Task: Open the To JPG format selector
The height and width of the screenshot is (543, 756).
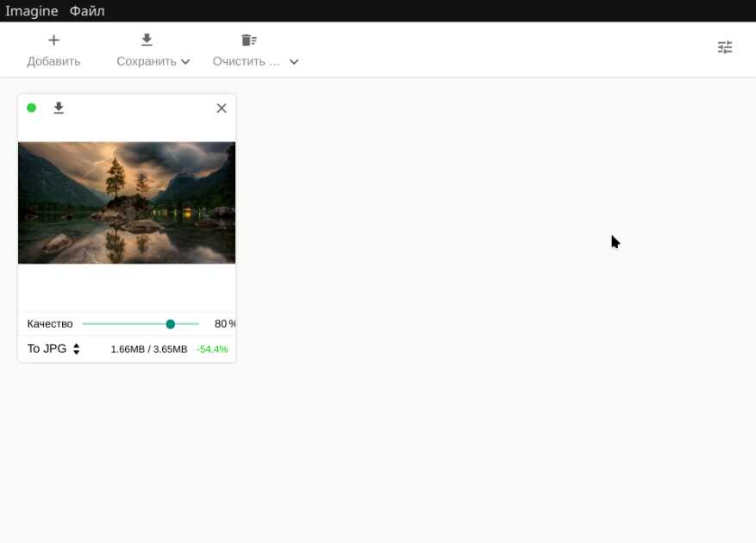Action: click(x=53, y=349)
